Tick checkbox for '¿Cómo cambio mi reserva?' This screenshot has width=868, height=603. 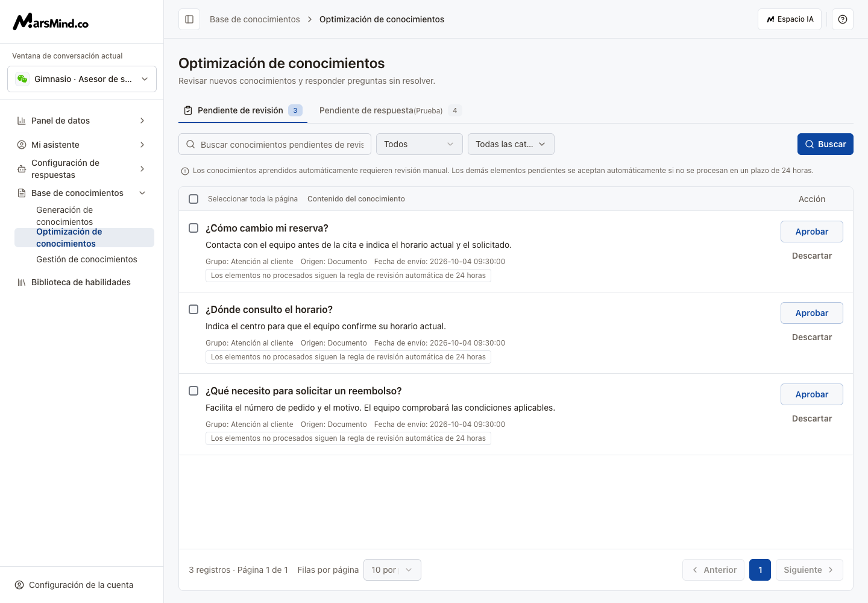point(193,228)
